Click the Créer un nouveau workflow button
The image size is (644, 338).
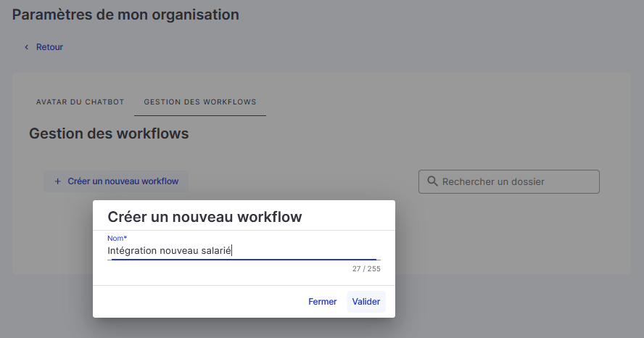click(116, 181)
